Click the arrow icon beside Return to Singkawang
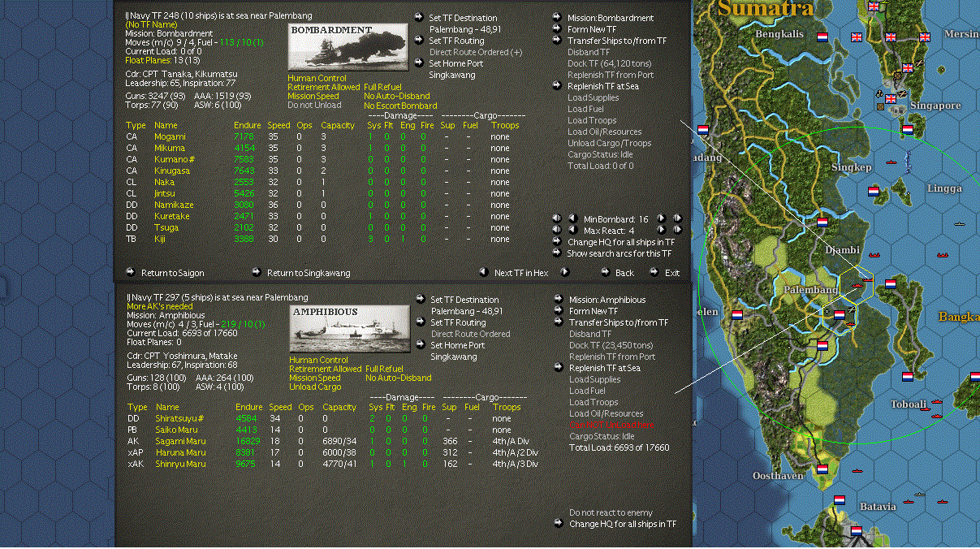 click(x=257, y=272)
